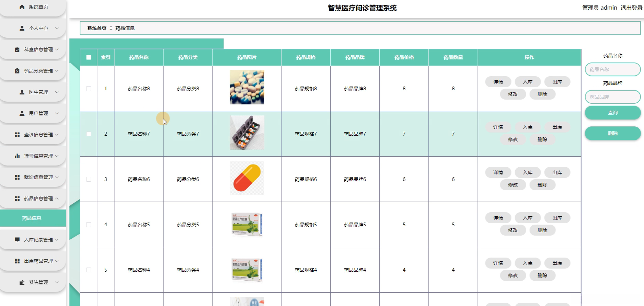Open the 入库记录管理 menu
The height and width of the screenshot is (306, 644).
coord(33,240)
